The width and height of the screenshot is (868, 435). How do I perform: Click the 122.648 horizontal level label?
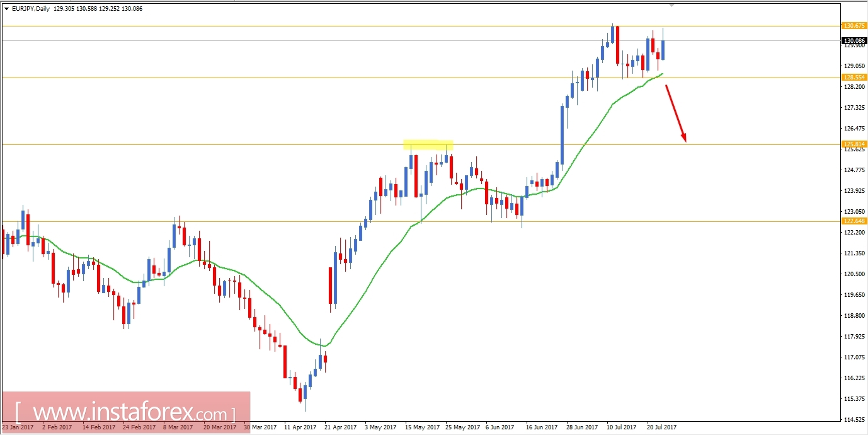tap(854, 221)
